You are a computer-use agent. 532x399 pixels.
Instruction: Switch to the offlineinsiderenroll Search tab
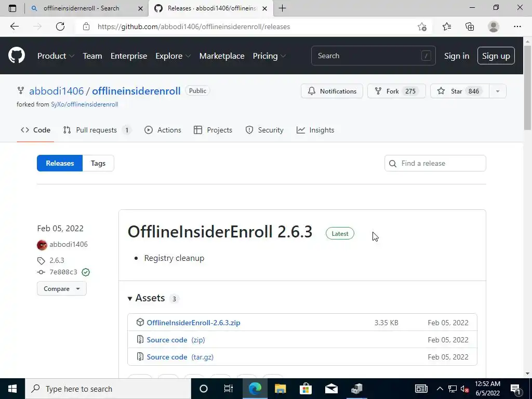pyautogui.click(x=82, y=8)
